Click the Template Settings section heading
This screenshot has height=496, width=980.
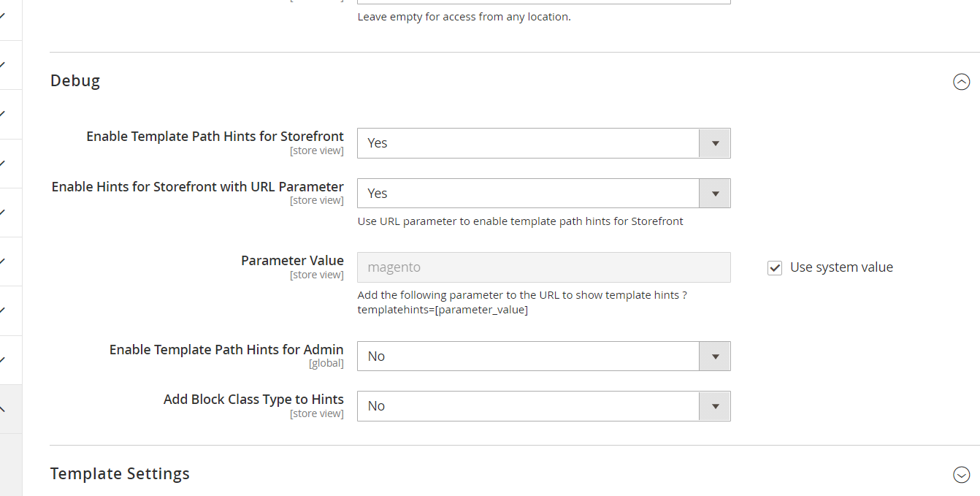click(120, 473)
